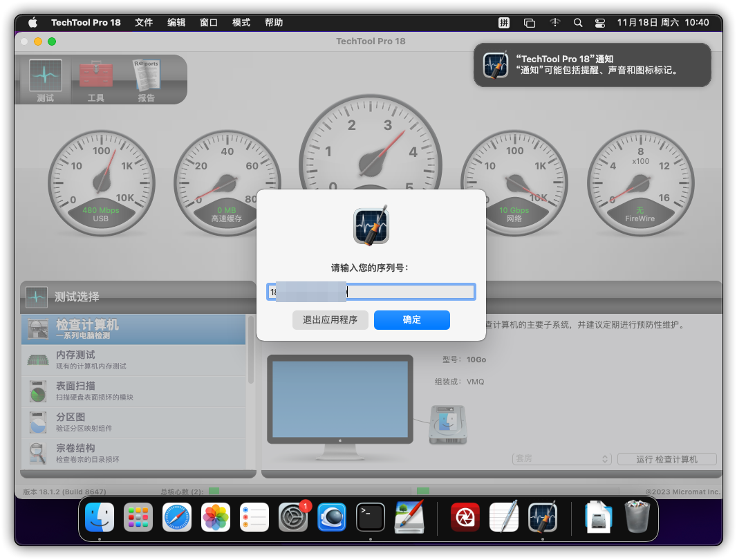Click the Pinyin input method icon
Screen dimensions: 737x560
pyautogui.click(x=504, y=23)
